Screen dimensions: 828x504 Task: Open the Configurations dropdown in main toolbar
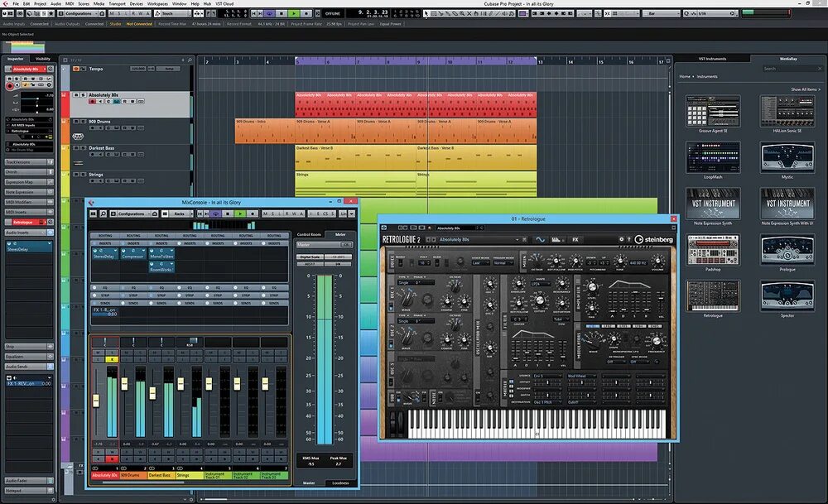pos(79,13)
